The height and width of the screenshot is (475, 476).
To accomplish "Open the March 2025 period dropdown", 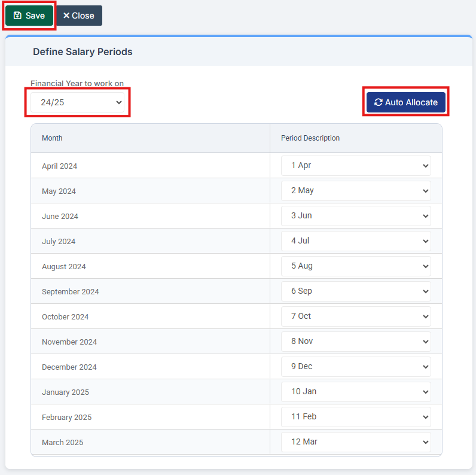I will click(356, 442).
